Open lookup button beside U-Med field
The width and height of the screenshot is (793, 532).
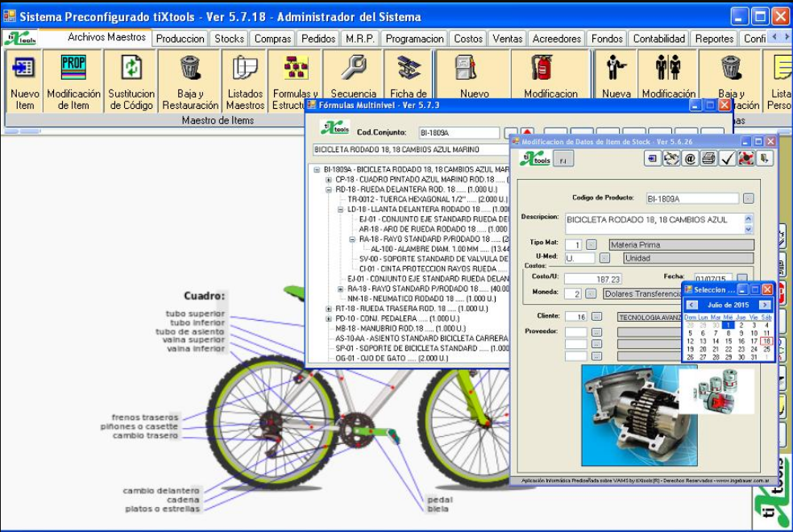click(604, 258)
